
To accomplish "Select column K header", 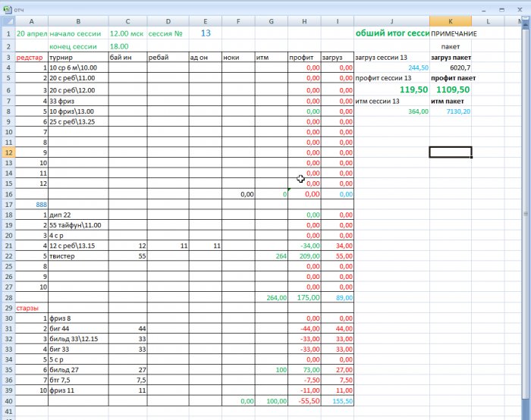I will (x=451, y=21).
